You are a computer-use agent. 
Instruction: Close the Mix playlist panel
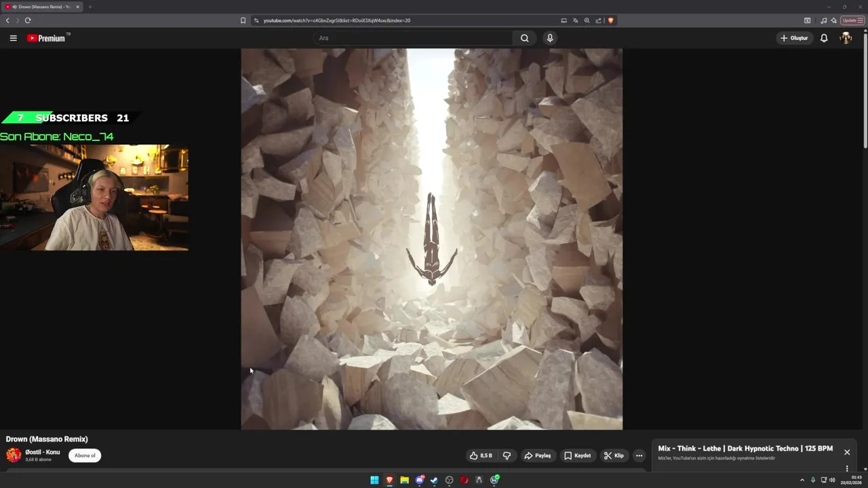(x=846, y=452)
